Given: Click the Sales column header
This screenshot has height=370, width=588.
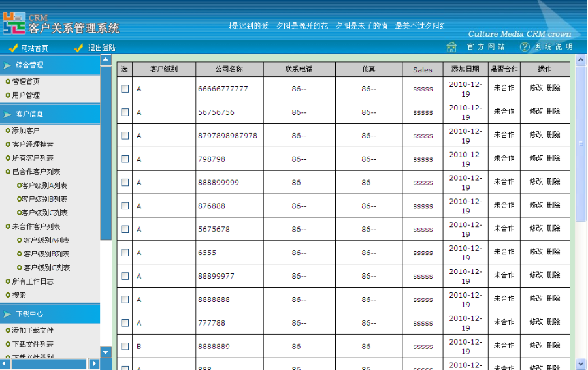Looking at the screenshot, I should 423,69.
